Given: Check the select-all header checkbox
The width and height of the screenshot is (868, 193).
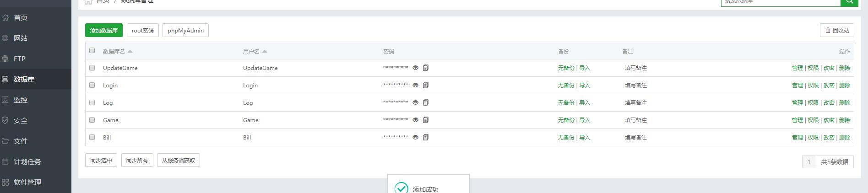Looking at the screenshot, I should 92,51.
